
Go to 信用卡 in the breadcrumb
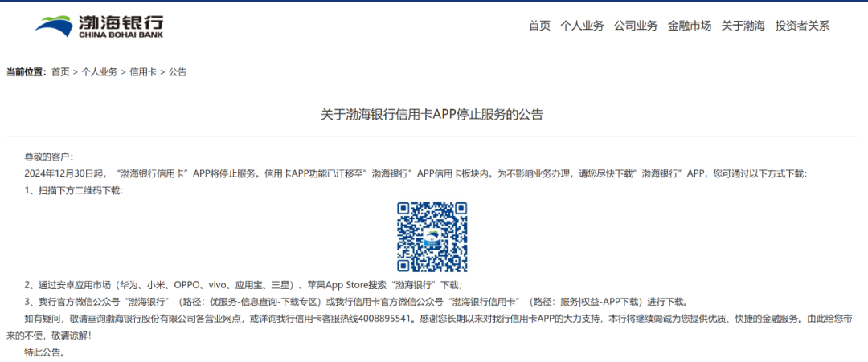143,72
